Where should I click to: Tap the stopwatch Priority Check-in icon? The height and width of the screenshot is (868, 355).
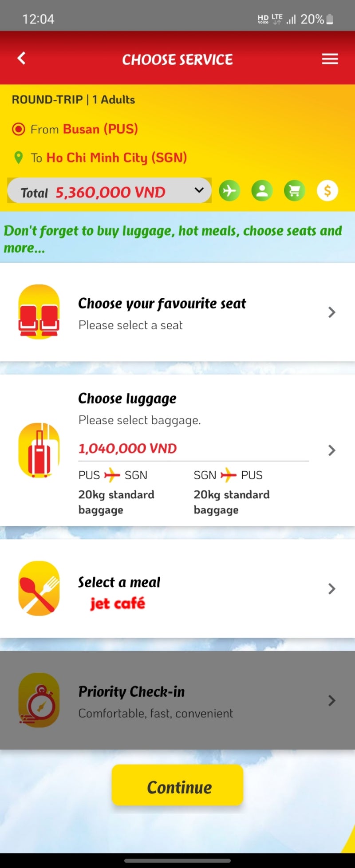[x=39, y=700]
